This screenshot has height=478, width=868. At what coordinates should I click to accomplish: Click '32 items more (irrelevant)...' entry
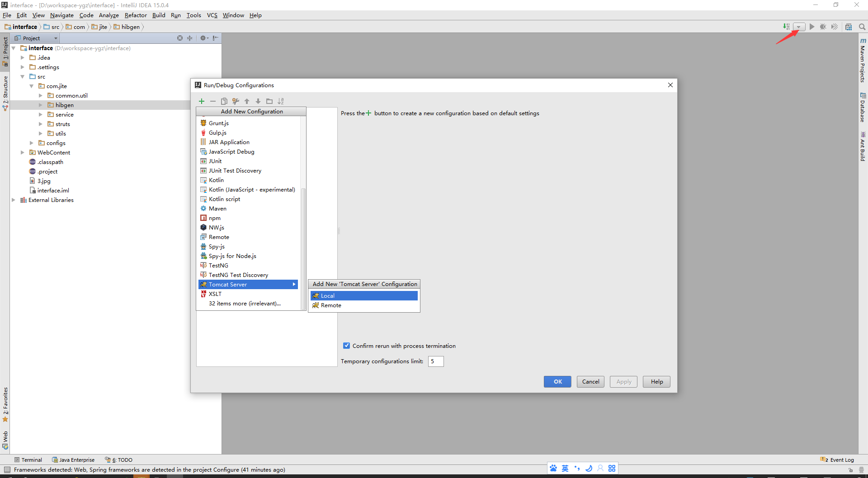click(244, 303)
